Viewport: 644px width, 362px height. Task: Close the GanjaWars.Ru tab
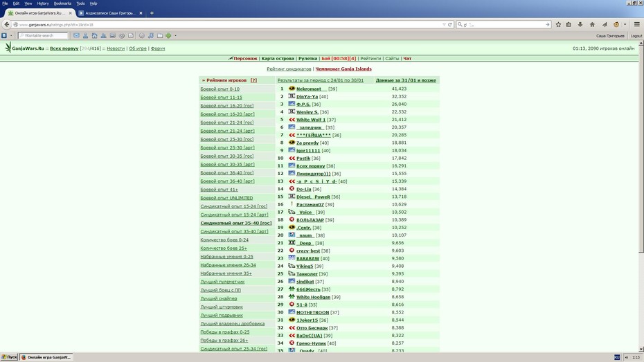pyautogui.click(x=70, y=13)
